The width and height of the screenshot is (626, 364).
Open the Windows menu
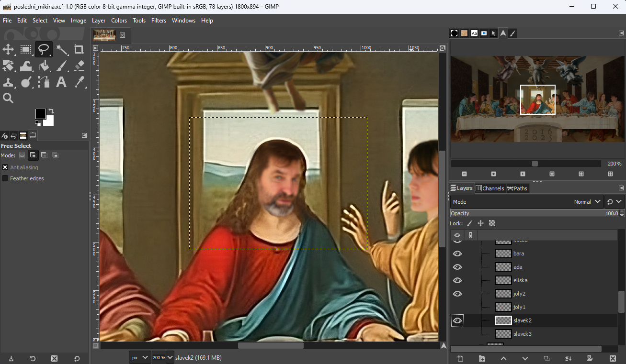point(183,21)
